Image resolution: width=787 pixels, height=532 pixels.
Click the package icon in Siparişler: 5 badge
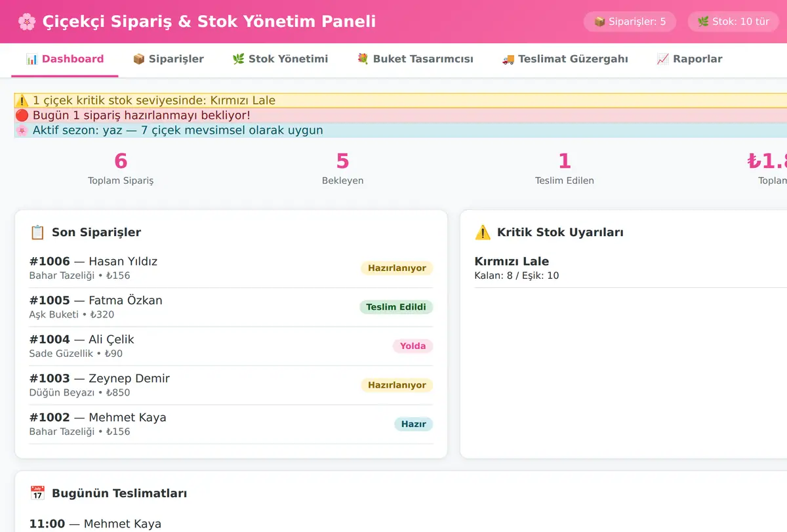click(599, 22)
